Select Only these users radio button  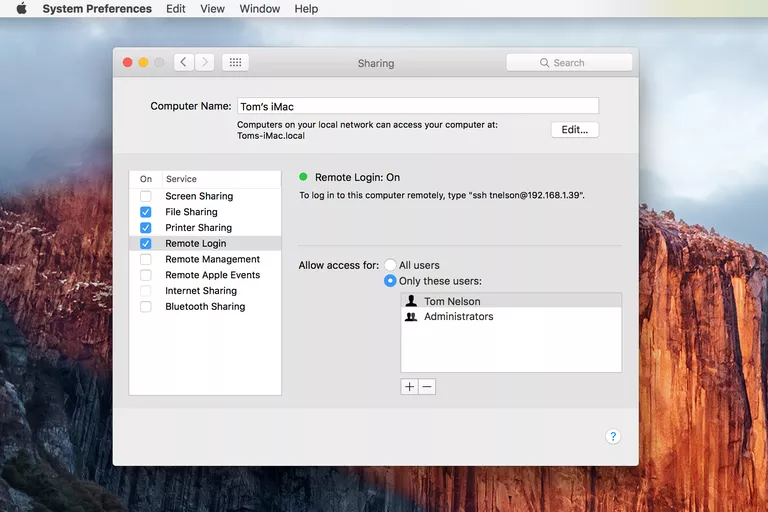390,281
